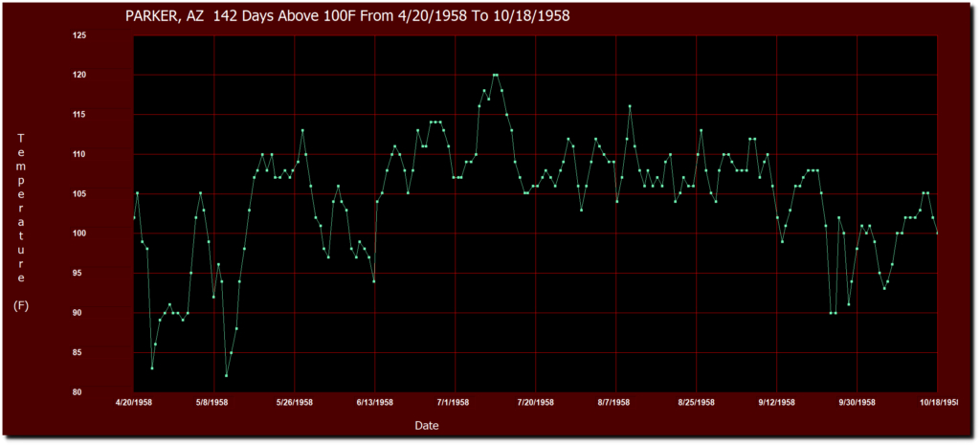
Task: Click the "Date" x-axis label
Action: point(428,423)
